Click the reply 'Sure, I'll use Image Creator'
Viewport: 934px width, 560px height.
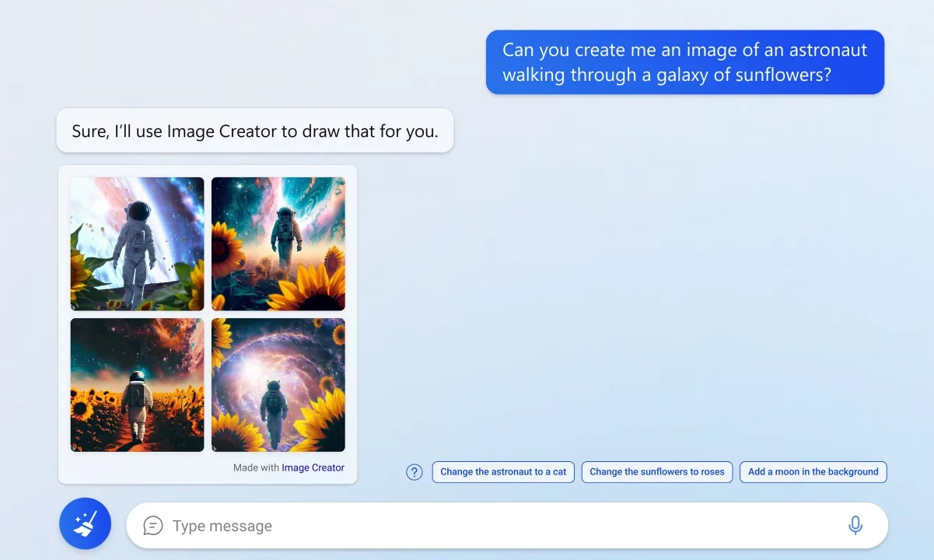pyautogui.click(x=255, y=131)
